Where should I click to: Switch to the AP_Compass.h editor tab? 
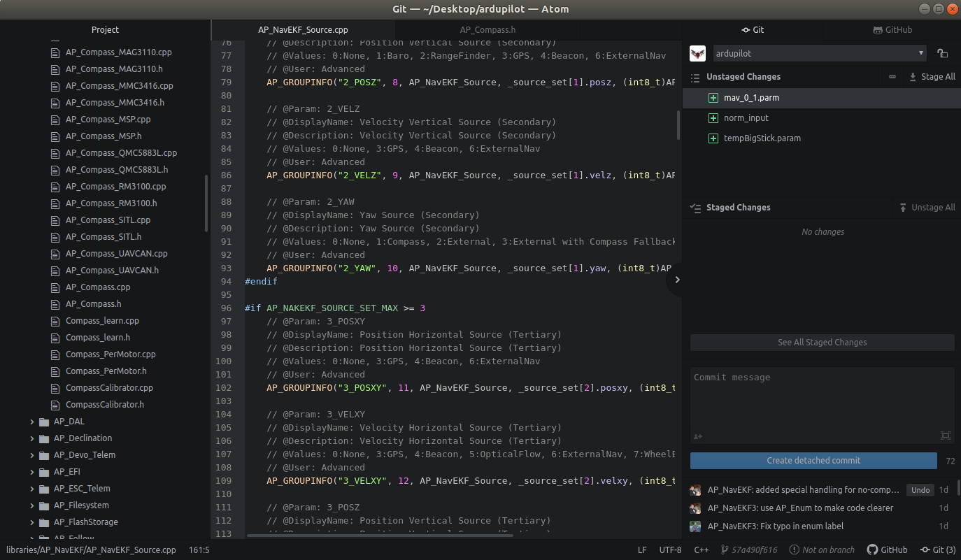pos(487,30)
